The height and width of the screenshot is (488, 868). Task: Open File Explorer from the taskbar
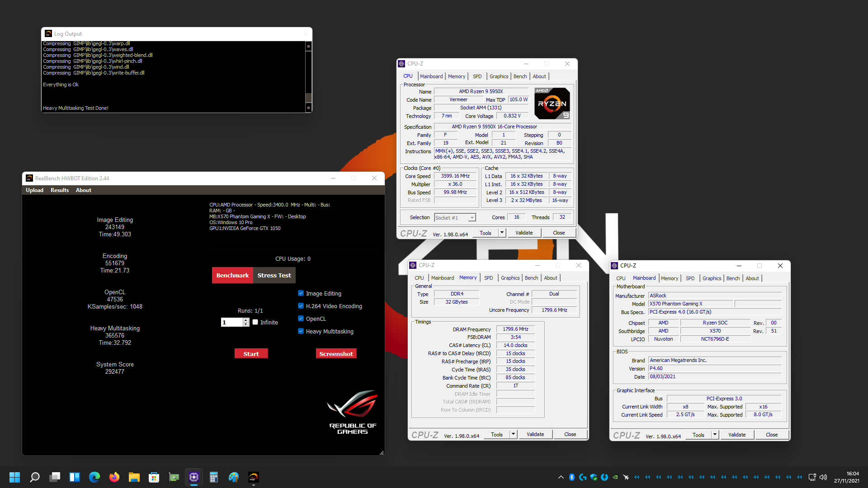point(134,477)
